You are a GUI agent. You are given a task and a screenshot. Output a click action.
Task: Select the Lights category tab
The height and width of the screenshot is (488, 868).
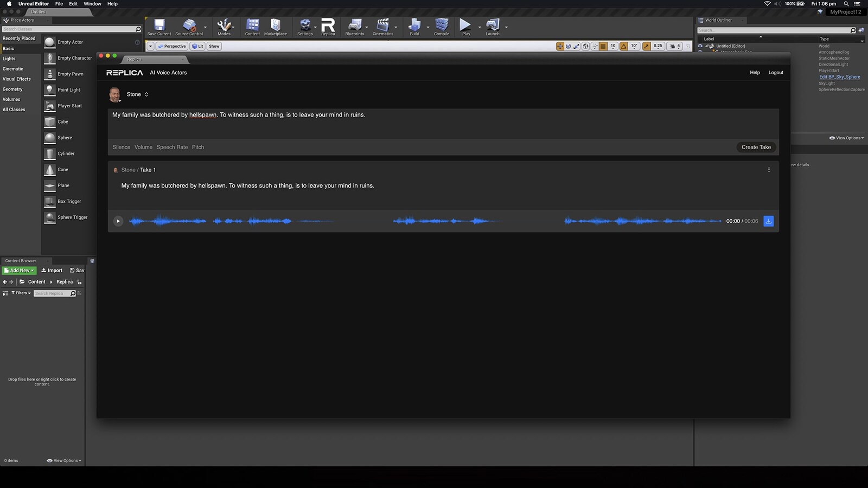pyautogui.click(x=9, y=59)
